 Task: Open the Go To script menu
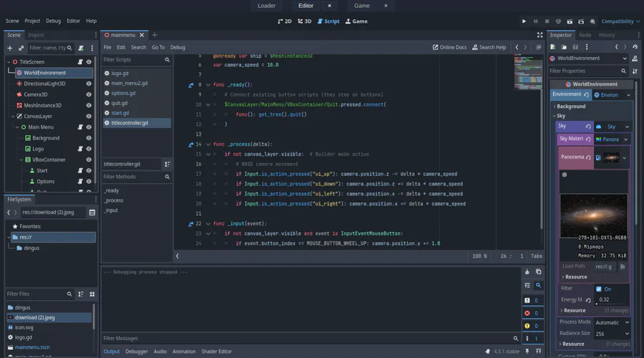coord(158,48)
